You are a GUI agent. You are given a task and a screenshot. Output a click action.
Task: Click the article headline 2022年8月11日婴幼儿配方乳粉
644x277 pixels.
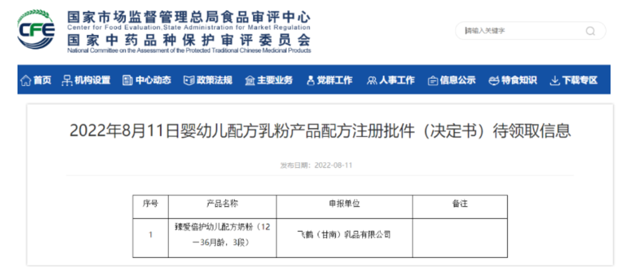320,131
